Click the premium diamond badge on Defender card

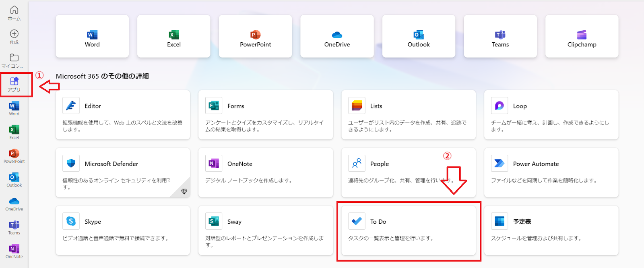[x=184, y=191]
